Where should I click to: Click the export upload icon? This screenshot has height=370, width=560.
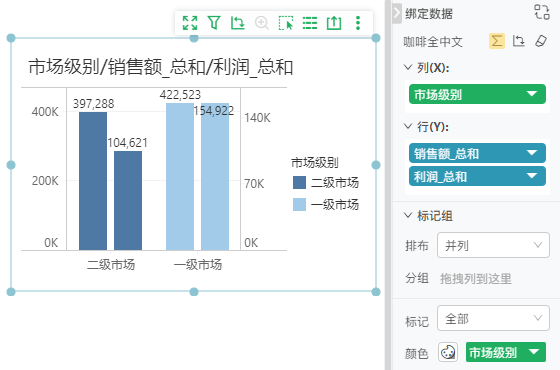pos(334,23)
